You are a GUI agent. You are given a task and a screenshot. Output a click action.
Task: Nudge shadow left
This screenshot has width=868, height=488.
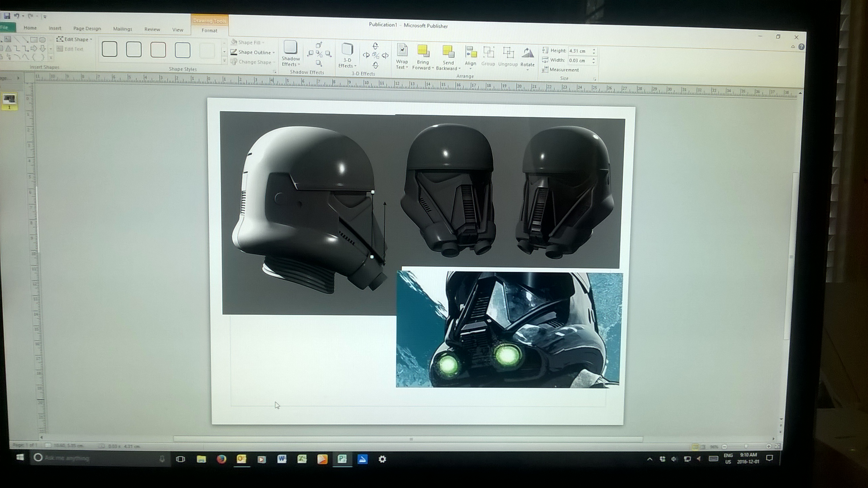click(310, 53)
